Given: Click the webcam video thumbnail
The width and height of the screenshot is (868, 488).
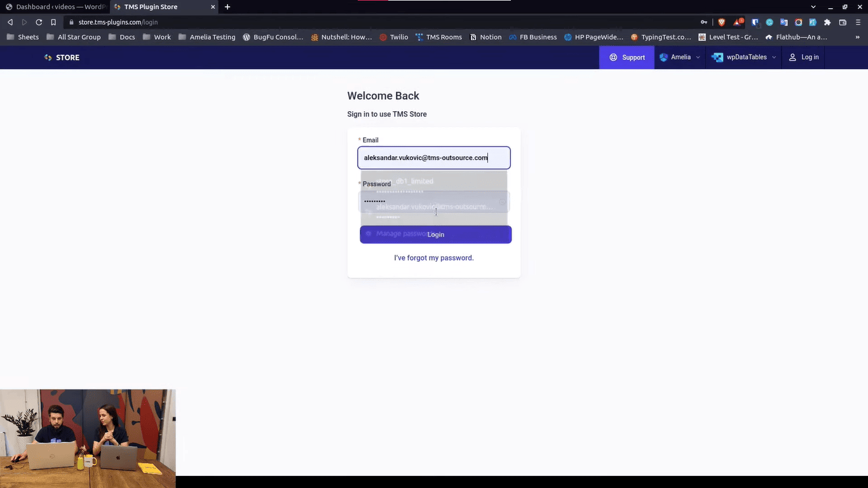Looking at the screenshot, I should pyautogui.click(x=88, y=438).
